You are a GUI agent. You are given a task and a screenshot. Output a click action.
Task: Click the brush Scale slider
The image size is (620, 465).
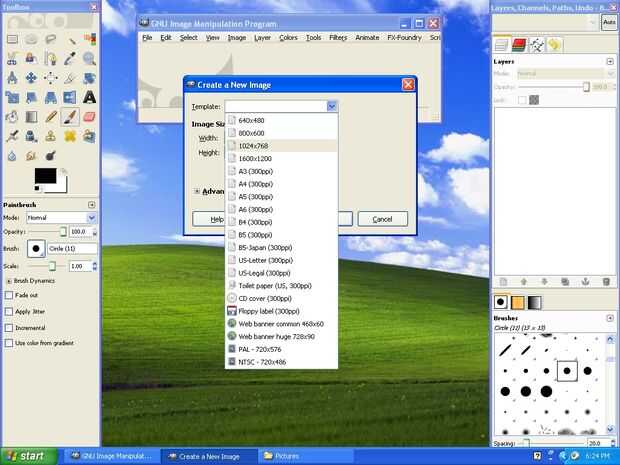pyautogui.click(x=47, y=267)
